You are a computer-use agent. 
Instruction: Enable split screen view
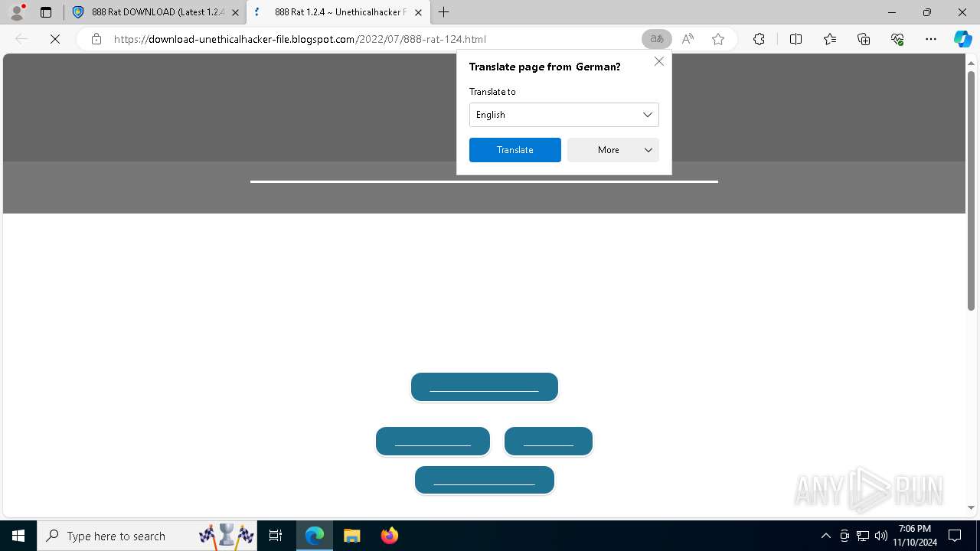(795, 39)
